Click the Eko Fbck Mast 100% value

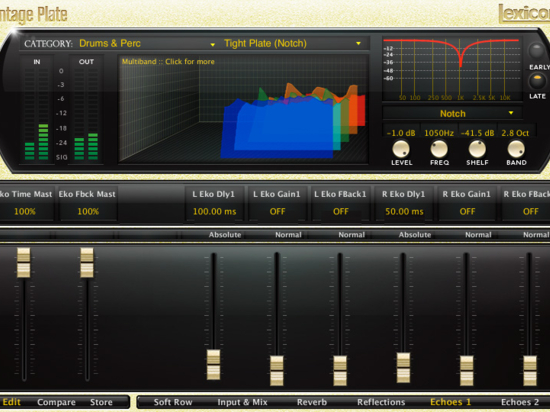click(x=88, y=211)
